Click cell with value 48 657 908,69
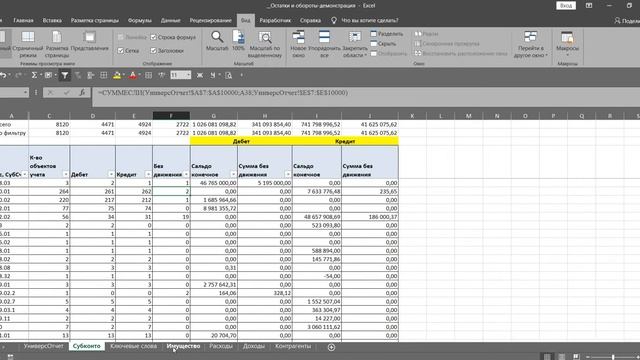The width and height of the screenshot is (640, 360). click(x=317, y=217)
